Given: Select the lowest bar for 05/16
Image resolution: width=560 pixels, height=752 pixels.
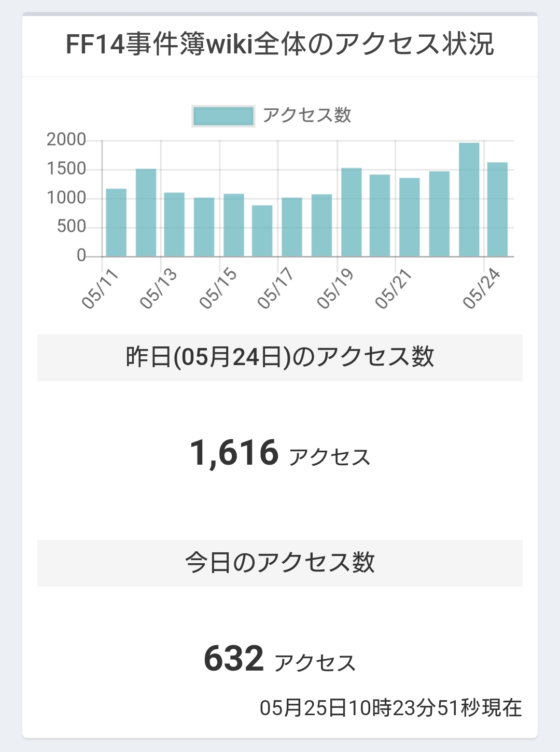Looking at the screenshot, I should [262, 231].
